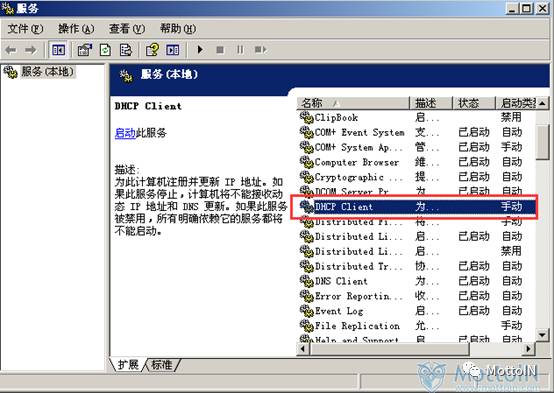Screen dimensions: 554x393
Task: Select the Computer Browser service name
Action: pyautogui.click(x=356, y=162)
